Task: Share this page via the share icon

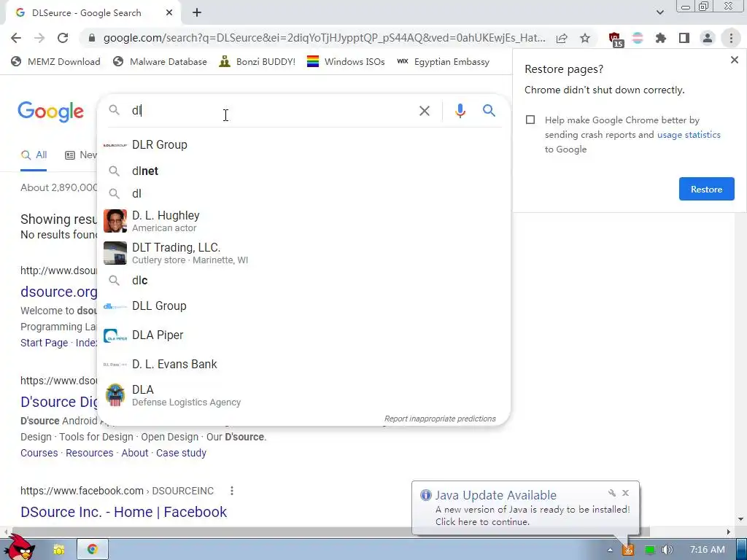Action: (x=562, y=38)
